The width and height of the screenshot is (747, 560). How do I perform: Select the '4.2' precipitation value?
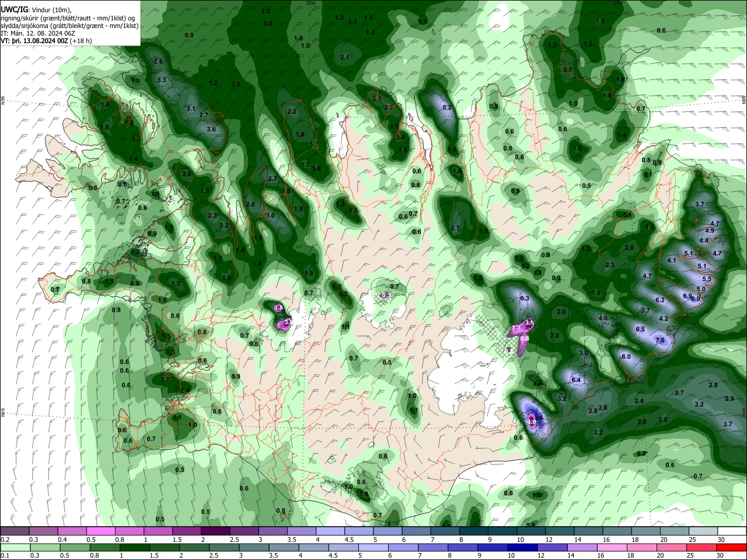[x=663, y=319]
